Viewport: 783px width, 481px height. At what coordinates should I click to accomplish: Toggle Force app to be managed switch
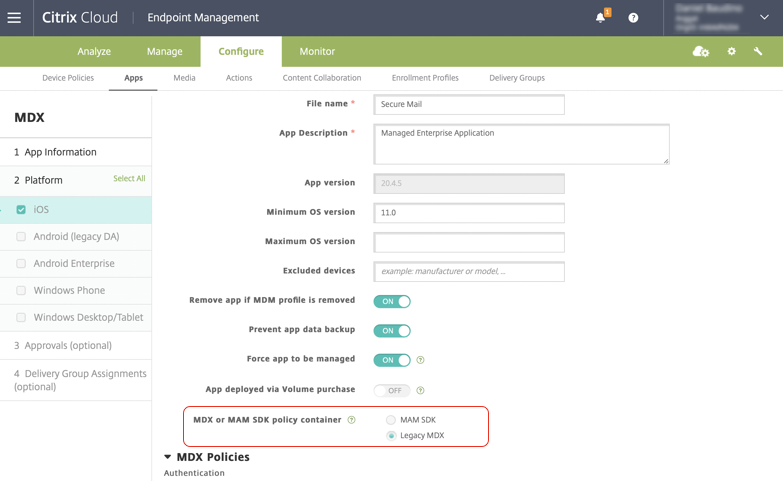pyautogui.click(x=392, y=360)
